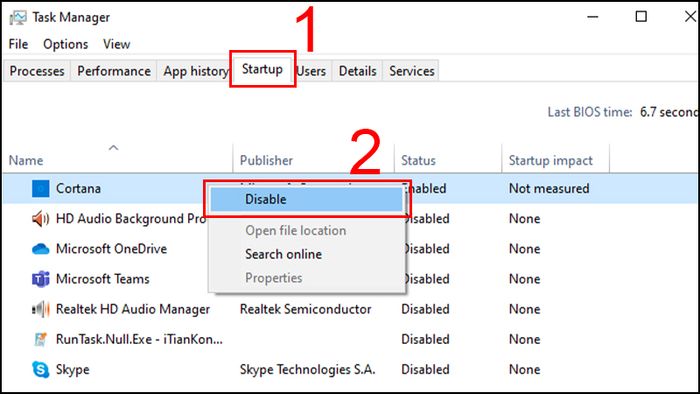Viewport: 700px width, 394px height.
Task: Click the Skype Technologies S.A. publisher cell
Action: click(x=308, y=369)
